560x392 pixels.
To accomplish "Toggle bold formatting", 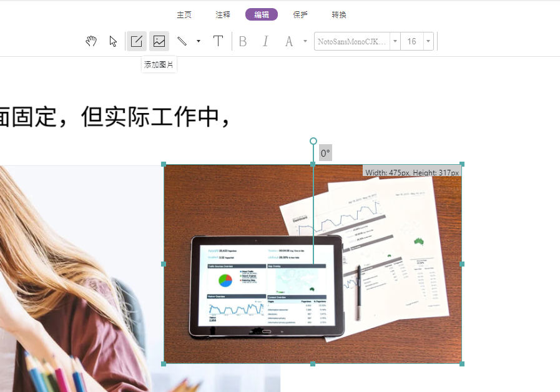I will 243,41.
